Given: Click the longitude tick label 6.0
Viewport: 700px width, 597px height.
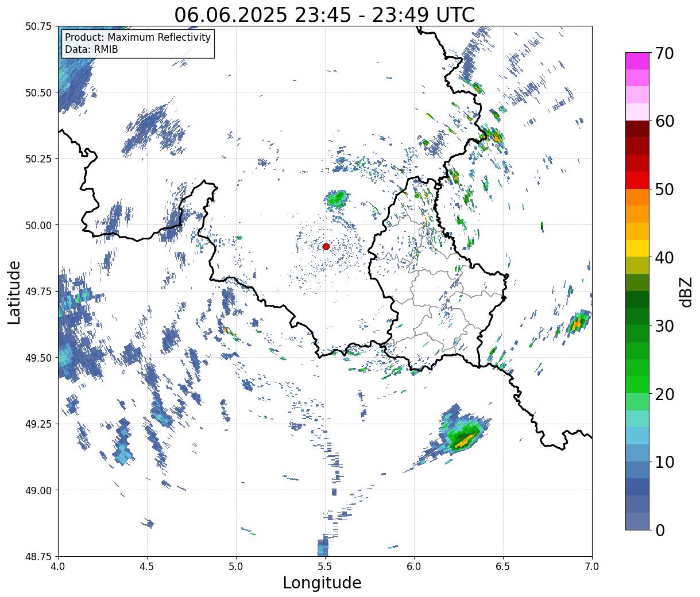Looking at the screenshot, I should pyautogui.click(x=414, y=566).
